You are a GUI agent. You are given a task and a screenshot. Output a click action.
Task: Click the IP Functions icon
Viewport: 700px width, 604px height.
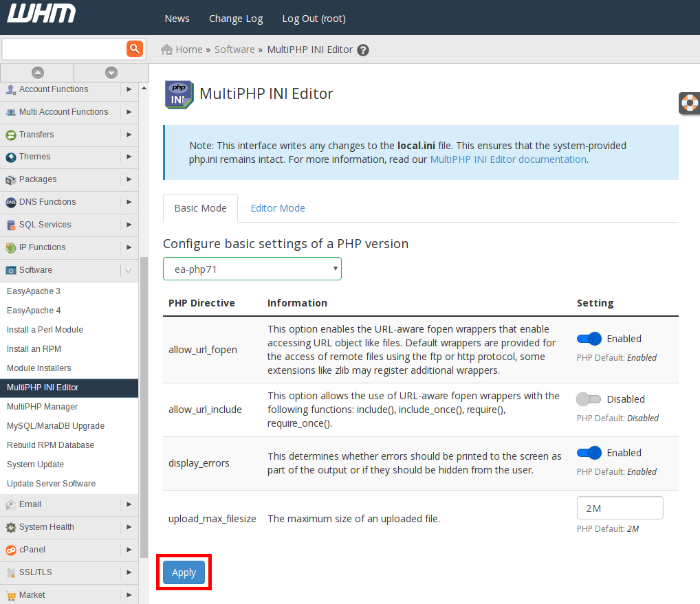(x=11, y=247)
